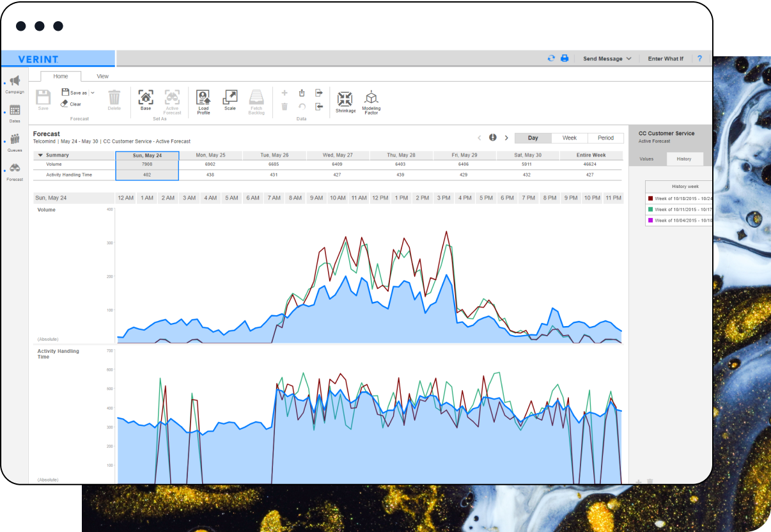
Task: Select the Day view toggle
Action: click(533, 138)
